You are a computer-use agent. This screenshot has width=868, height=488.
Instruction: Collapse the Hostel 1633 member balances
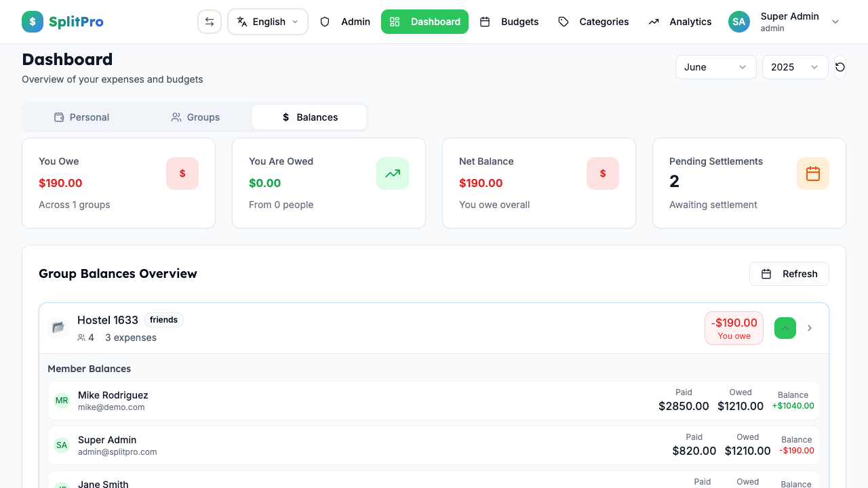pos(785,327)
